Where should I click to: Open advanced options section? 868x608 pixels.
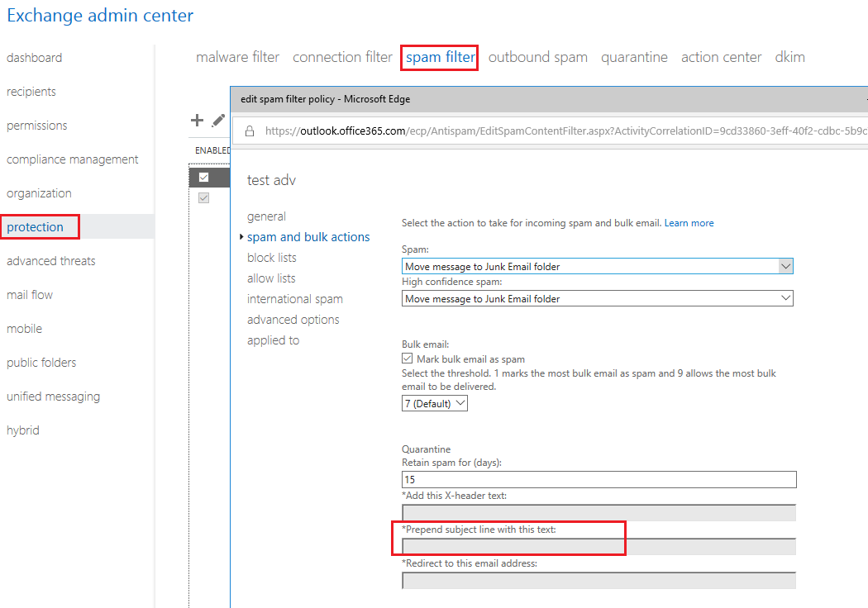tap(293, 320)
